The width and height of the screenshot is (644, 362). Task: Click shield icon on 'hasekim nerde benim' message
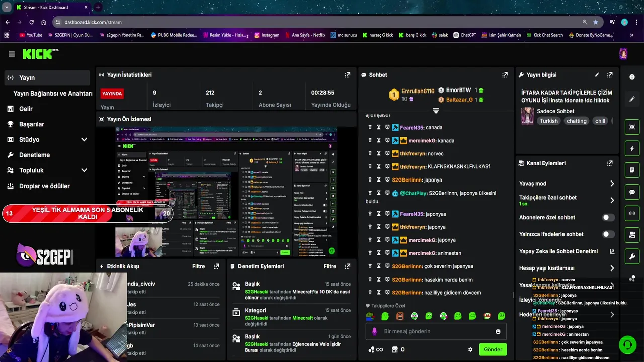(x=387, y=279)
